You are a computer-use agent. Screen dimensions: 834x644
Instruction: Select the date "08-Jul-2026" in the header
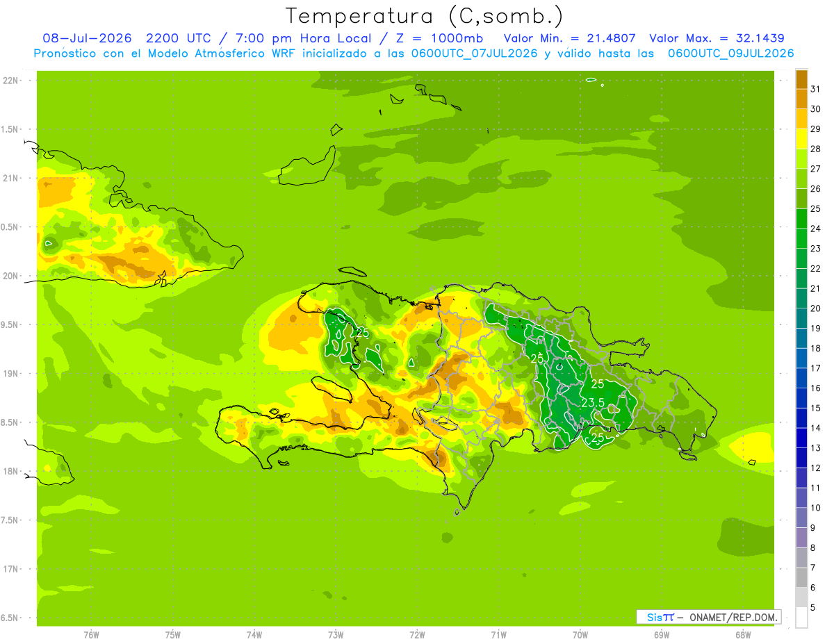[86, 38]
